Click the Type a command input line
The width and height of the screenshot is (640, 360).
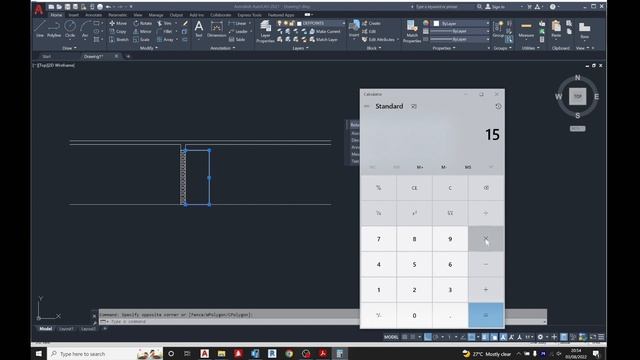tap(229, 322)
